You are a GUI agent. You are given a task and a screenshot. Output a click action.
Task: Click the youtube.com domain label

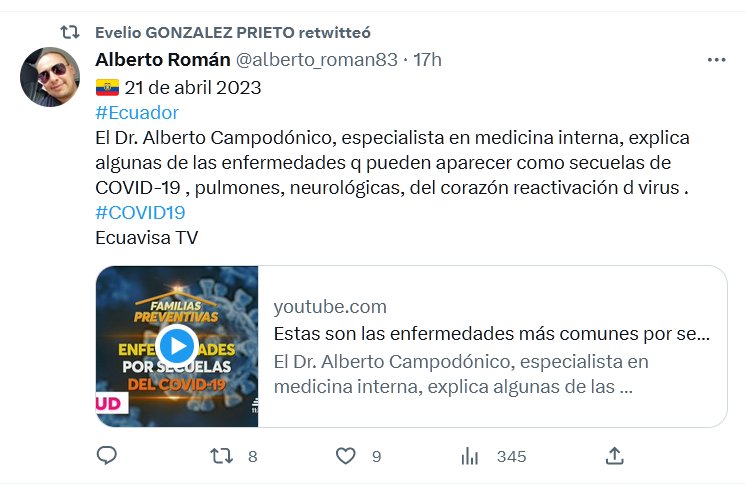click(x=330, y=307)
